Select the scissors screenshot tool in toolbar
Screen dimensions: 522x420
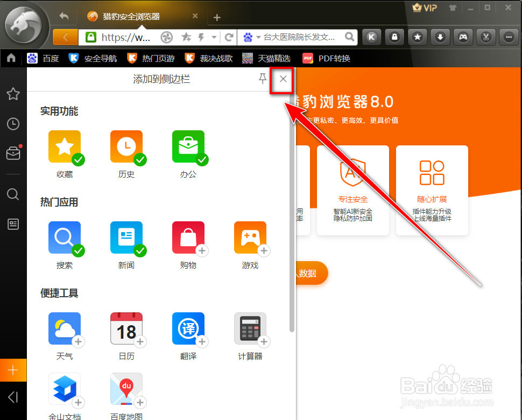point(485,37)
